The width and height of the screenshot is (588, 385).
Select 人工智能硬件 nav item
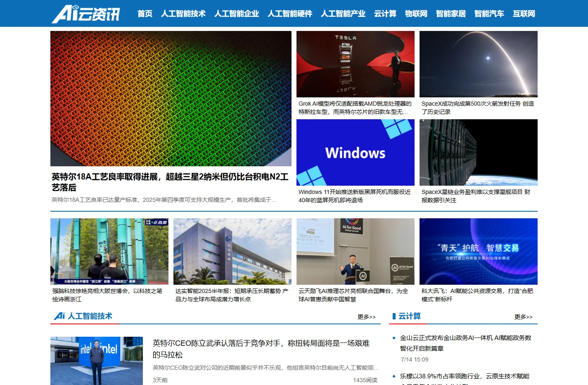coord(290,14)
